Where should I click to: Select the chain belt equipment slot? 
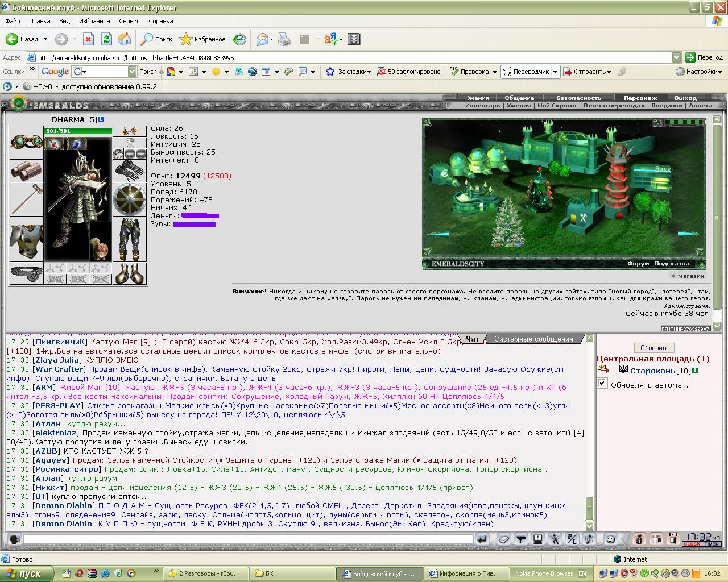pos(26,273)
